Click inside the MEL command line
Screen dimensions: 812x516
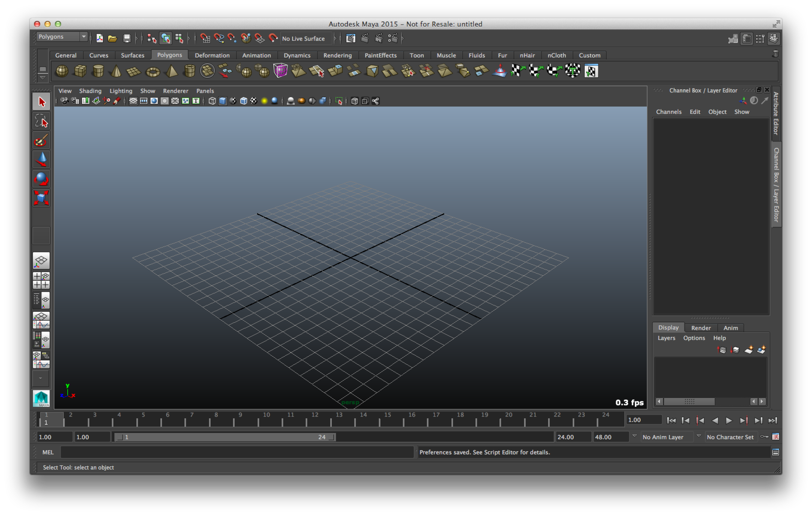(x=237, y=452)
